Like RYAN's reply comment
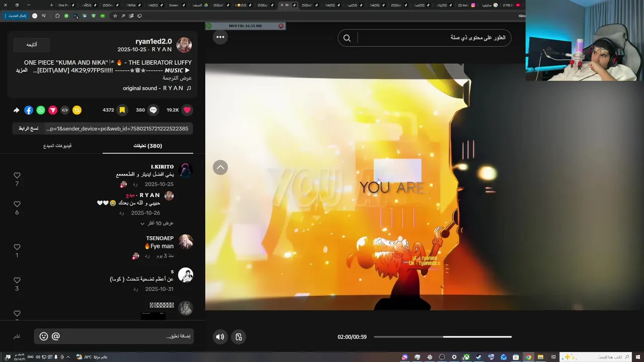Viewport: 644px width, 362px height. coord(17,204)
